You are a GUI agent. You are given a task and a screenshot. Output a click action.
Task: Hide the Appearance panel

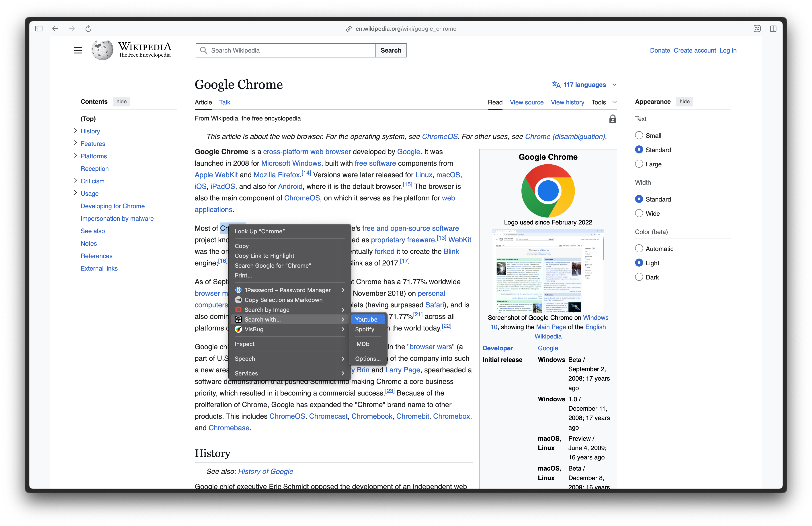[684, 101]
